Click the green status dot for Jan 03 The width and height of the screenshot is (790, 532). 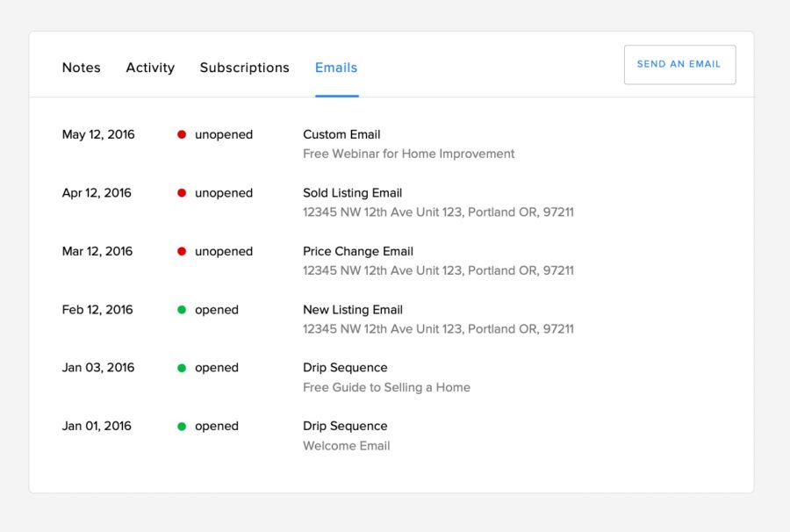coord(182,368)
